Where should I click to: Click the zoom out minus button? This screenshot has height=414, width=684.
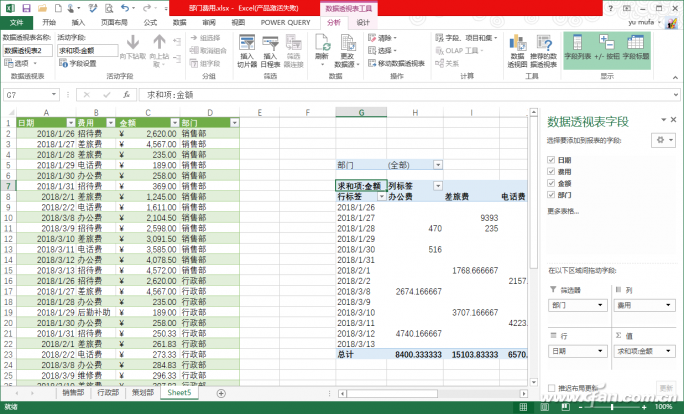tap(580, 407)
